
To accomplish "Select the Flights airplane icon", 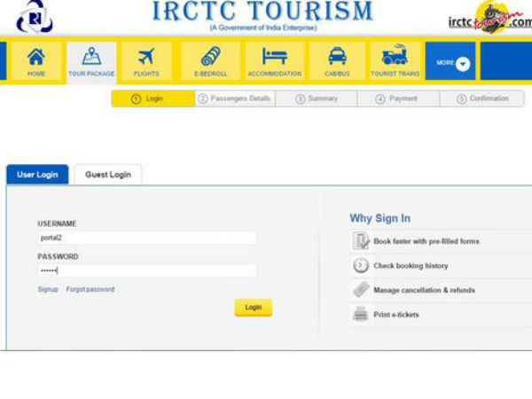I will click(146, 61).
